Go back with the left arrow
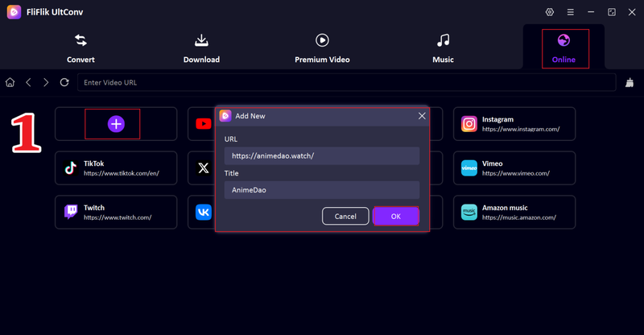644x335 pixels. tap(28, 82)
